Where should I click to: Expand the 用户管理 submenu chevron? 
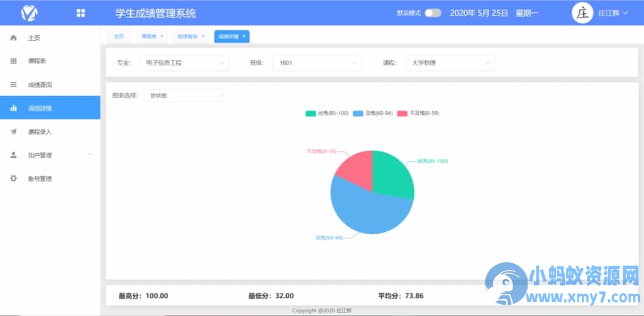pyautogui.click(x=90, y=155)
